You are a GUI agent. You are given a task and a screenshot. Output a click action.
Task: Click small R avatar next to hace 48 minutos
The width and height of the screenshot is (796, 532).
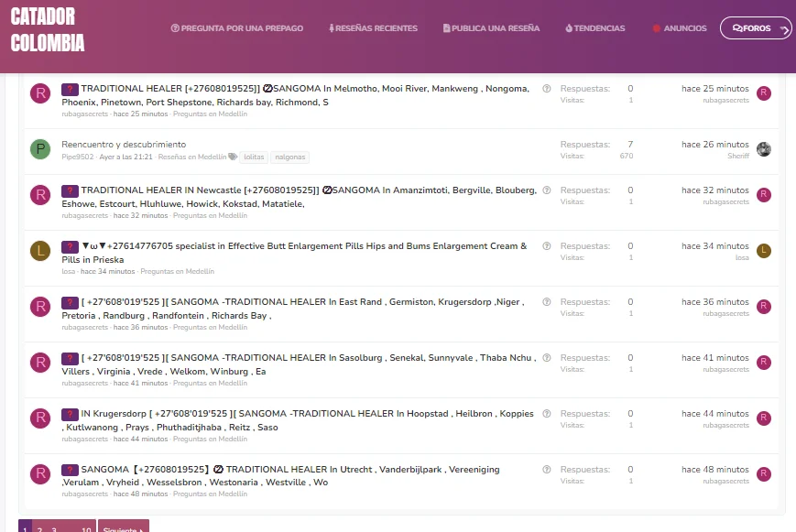tap(764, 474)
